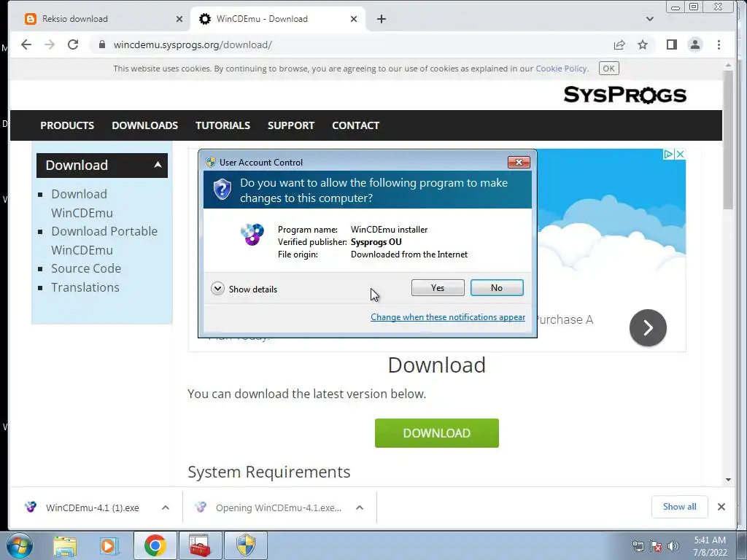Reload the page with refresh icon
Screen dimensions: 747x560
click(x=73, y=44)
